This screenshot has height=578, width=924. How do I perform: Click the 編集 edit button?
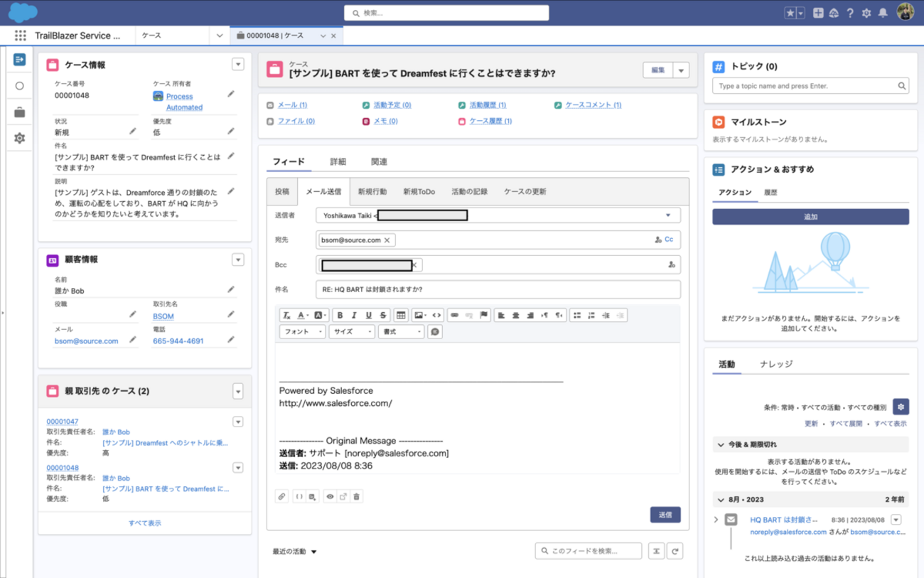click(658, 70)
